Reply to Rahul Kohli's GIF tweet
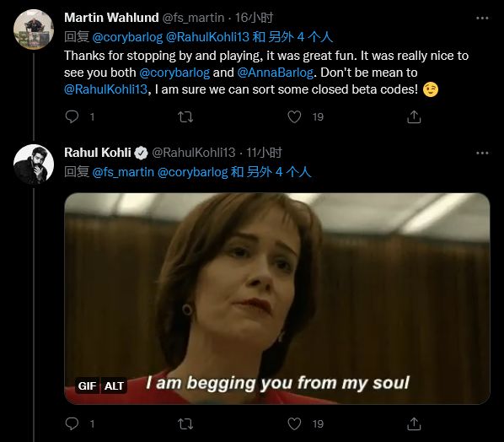 (72, 423)
